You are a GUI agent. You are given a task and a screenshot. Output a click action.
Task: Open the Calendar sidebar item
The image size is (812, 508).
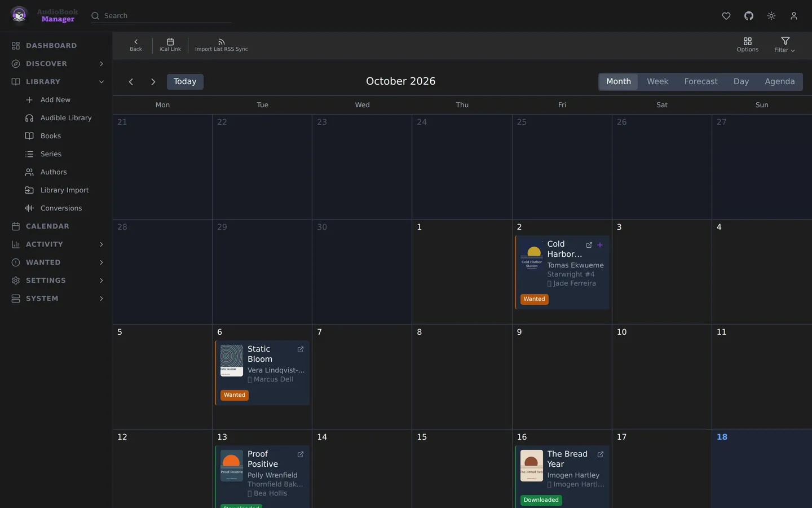click(x=56, y=226)
